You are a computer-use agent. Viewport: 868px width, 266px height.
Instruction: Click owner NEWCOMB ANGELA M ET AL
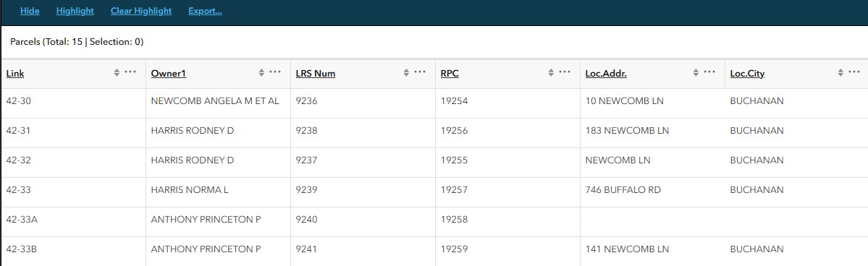(x=215, y=101)
